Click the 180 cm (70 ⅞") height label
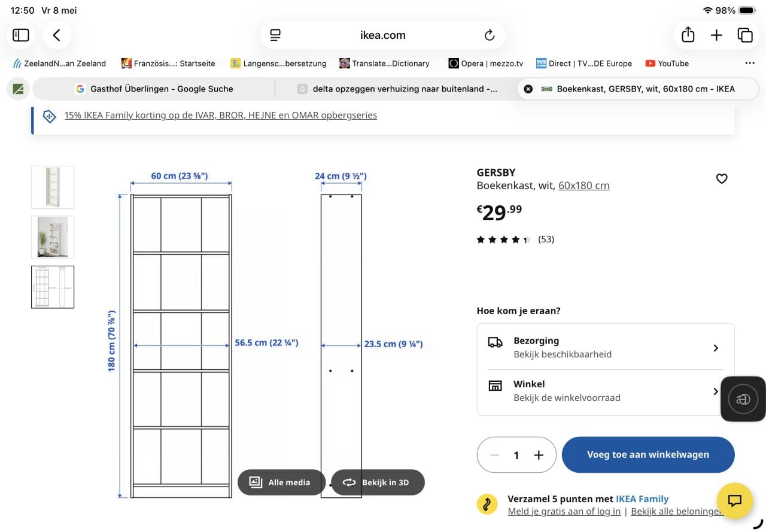This screenshot has width=766, height=532. 112,341
